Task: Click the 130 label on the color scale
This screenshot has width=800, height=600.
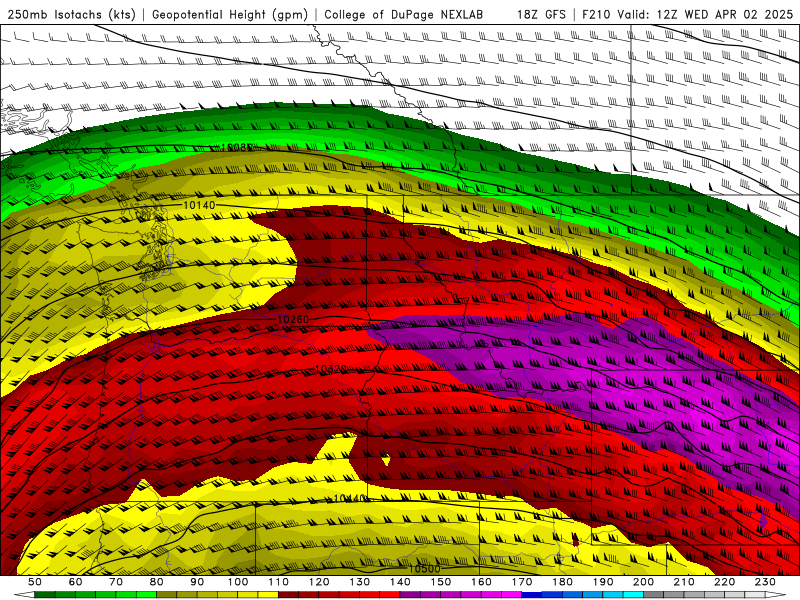Action: [x=360, y=582]
